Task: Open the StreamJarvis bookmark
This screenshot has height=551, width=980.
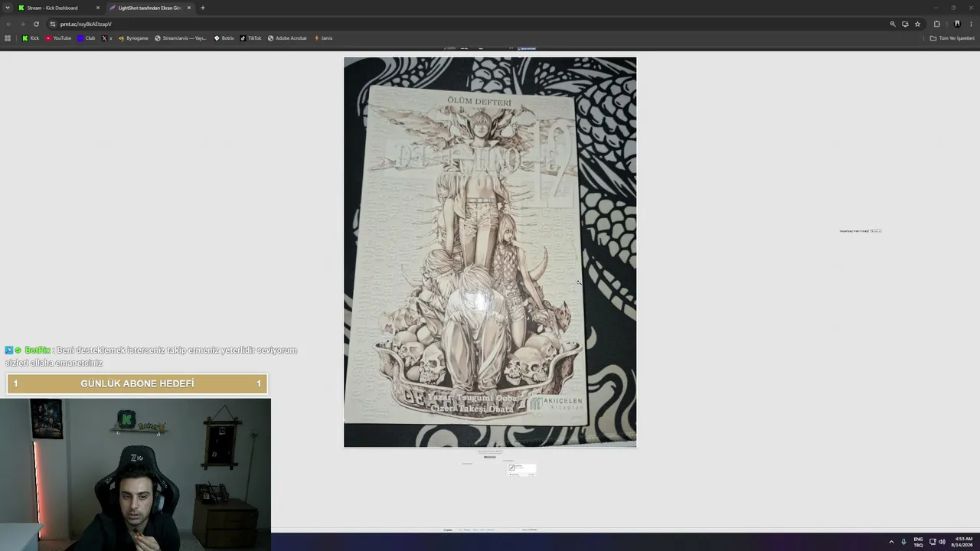Action: point(181,38)
